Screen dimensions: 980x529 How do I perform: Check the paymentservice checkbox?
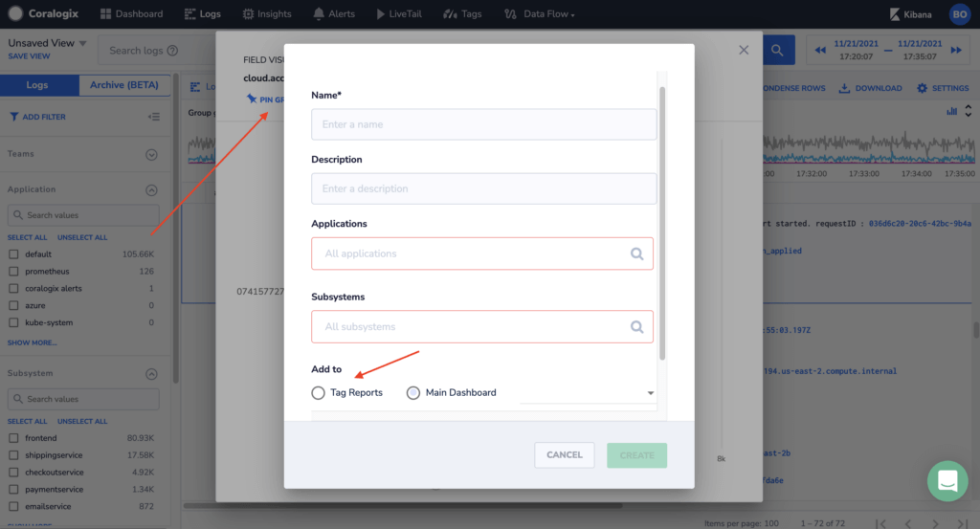[x=13, y=490]
